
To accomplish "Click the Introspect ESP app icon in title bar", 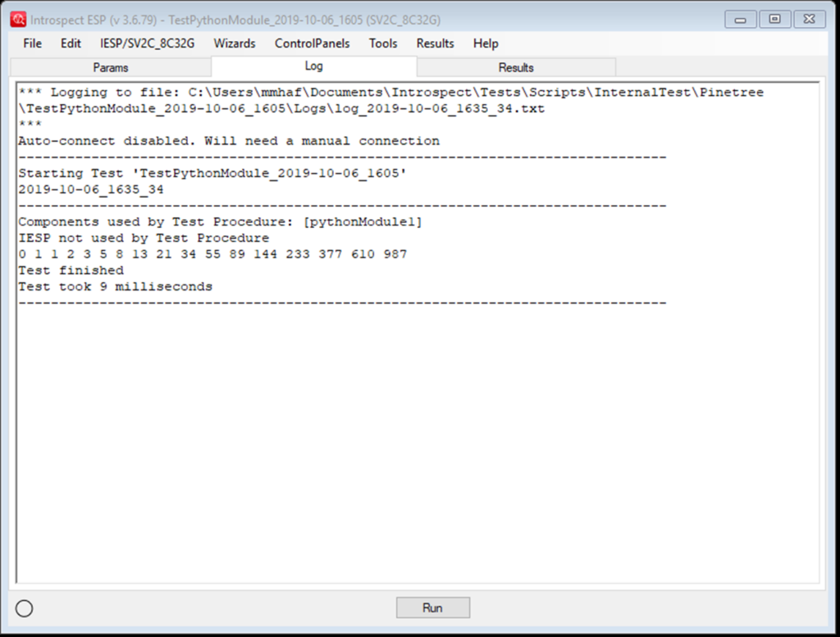I will point(18,20).
